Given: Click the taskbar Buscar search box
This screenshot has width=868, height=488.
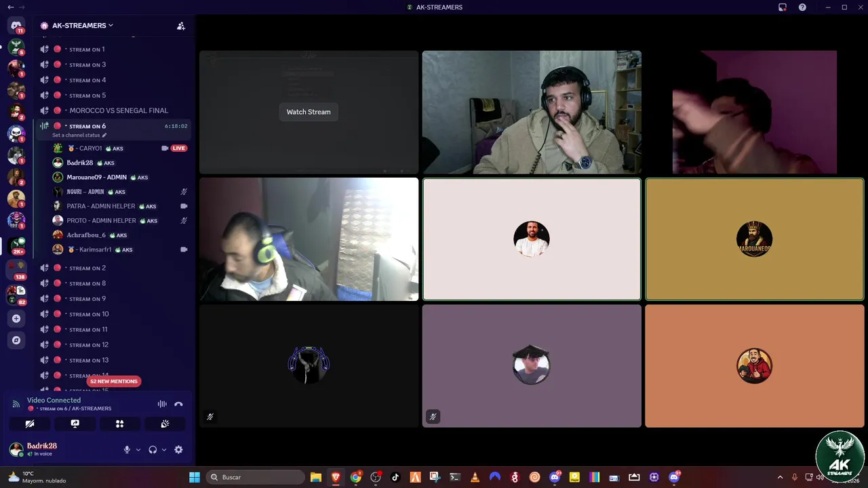Looking at the screenshot, I should click(x=256, y=477).
